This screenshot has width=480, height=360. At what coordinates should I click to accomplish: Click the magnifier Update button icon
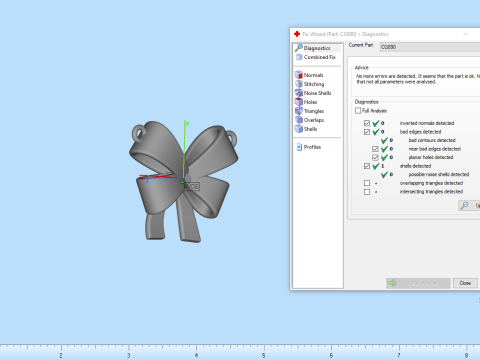(464, 205)
